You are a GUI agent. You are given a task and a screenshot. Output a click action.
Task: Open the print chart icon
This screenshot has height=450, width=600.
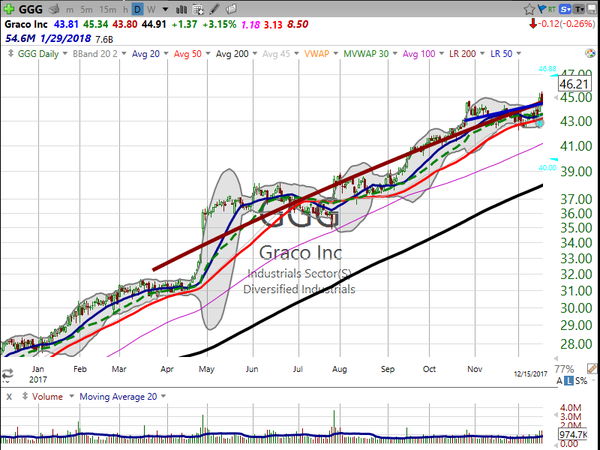(54, 9)
